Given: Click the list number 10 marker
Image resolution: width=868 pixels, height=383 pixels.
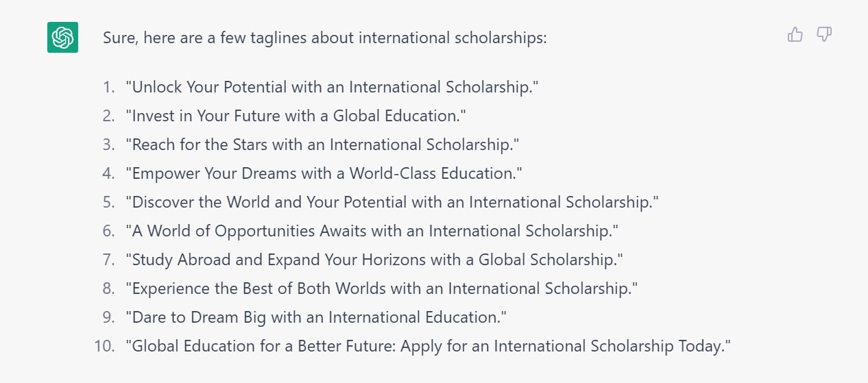Looking at the screenshot, I should 105,347.
